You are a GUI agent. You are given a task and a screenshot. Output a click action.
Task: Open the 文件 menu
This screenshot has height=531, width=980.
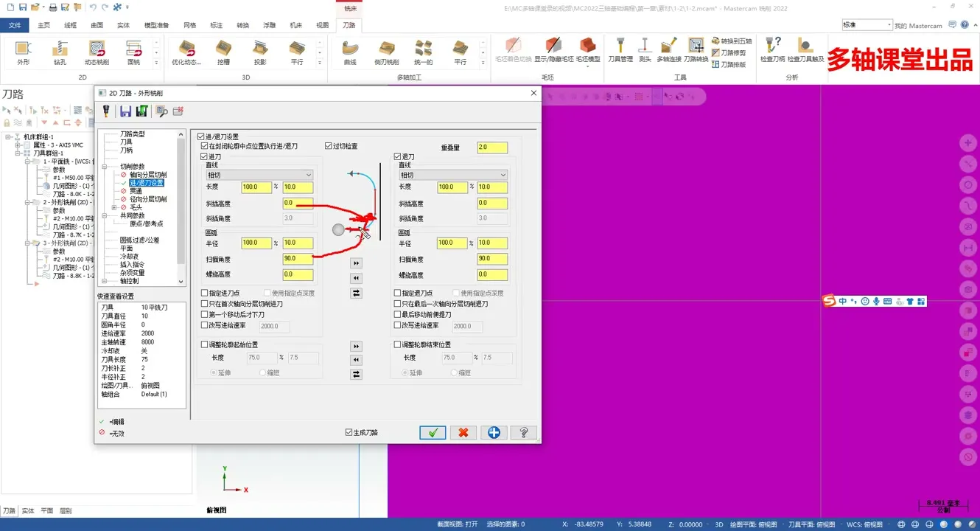pyautogui.click(x=15, y=24)
